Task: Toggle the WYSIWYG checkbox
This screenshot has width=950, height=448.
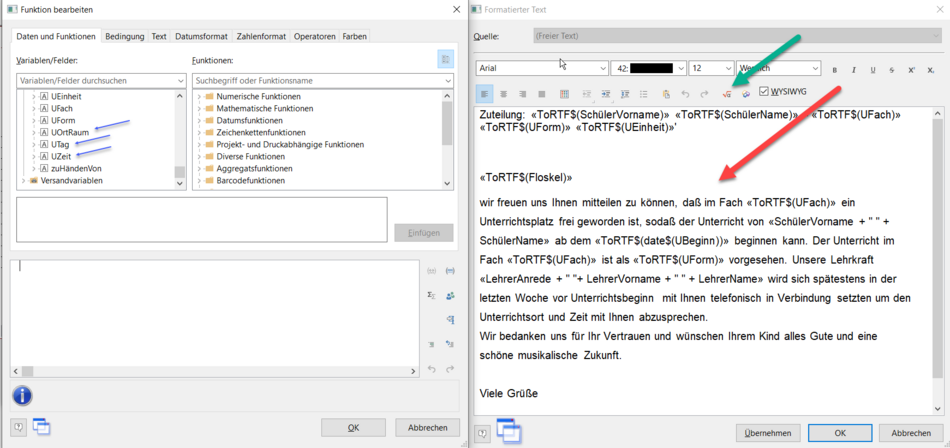Action: pyautogui.click(x=765, y=92)
